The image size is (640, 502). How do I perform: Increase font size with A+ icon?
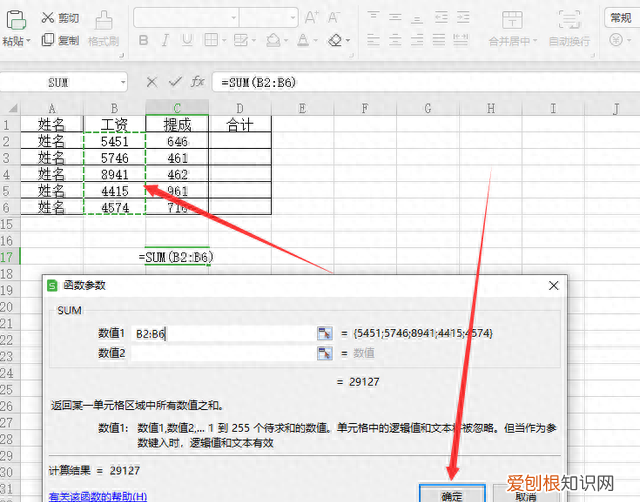311,17
